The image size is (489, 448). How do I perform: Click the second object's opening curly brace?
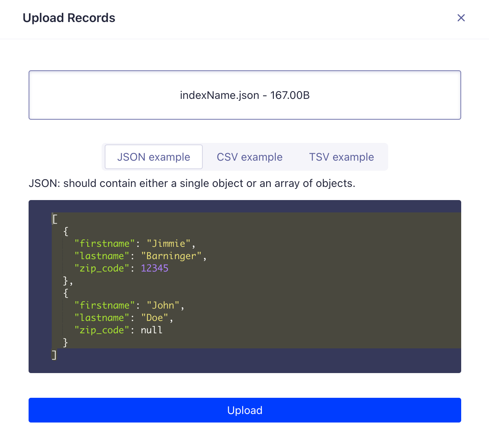click(66, 293)
